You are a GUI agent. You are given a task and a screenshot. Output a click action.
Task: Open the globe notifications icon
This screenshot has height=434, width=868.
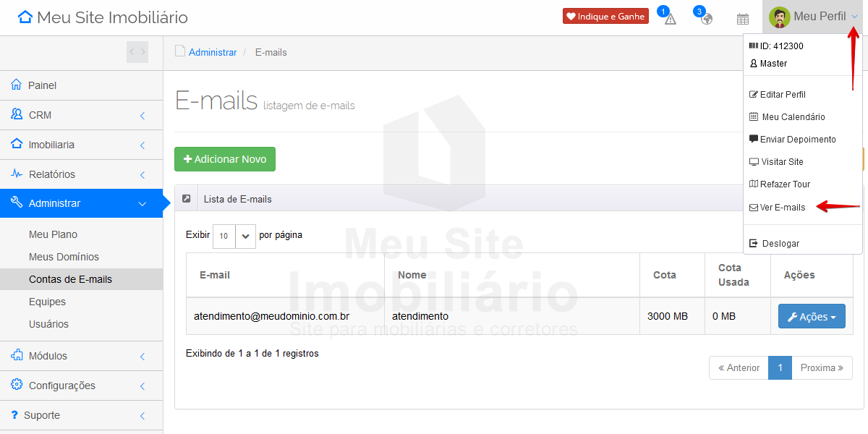[706, 19]
